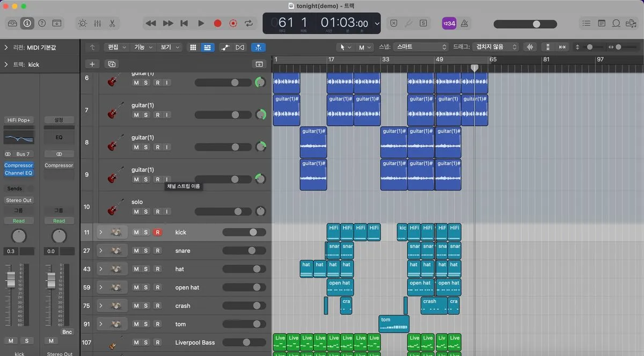644x356 pixels.
Task: Open the M alternate tool menu
Action: 364,47
